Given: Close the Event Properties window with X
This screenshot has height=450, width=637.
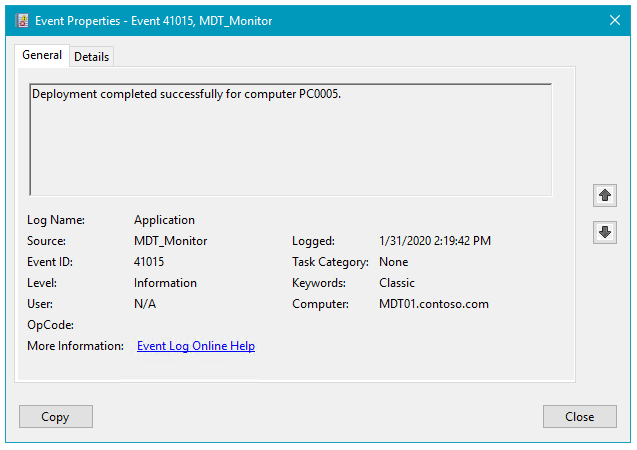Looking at the screenshot, I should coord(615,20).
